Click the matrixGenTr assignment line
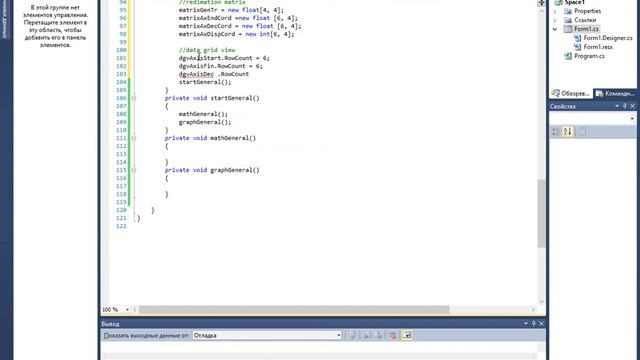 pos(231,10)
